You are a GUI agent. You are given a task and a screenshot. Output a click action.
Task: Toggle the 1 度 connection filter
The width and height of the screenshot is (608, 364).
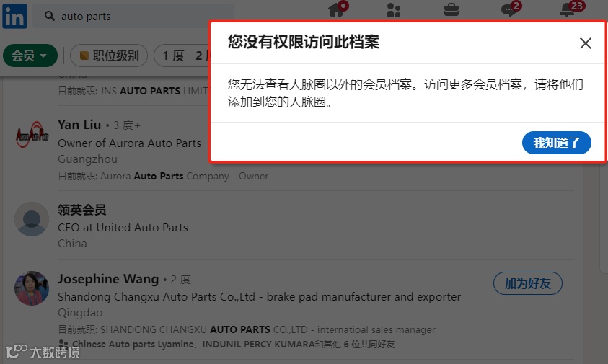(172, 56)
